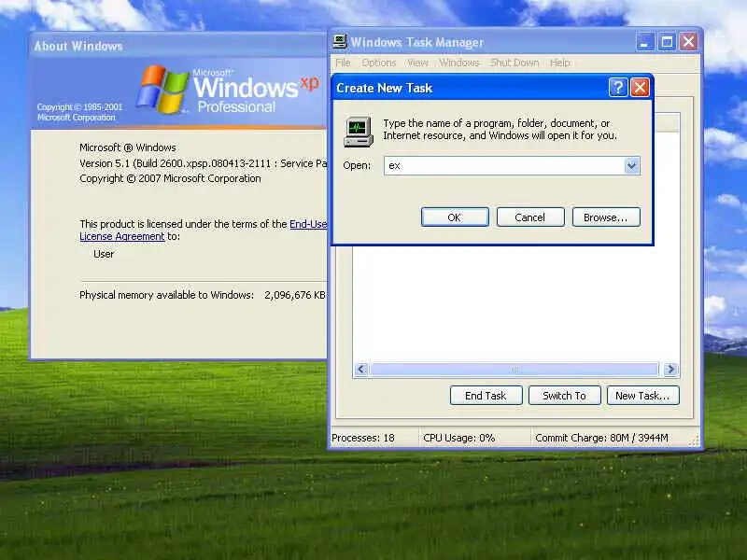
Task: Close the Create New Task dialog
Action: pos(640,88)
